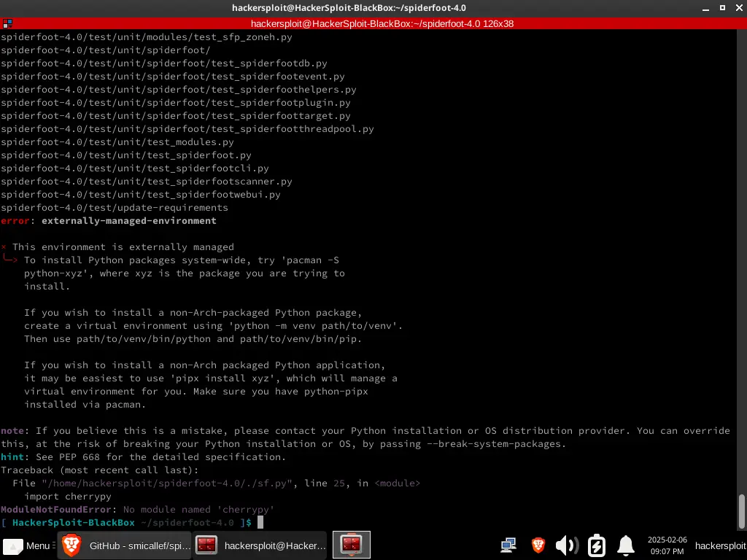Viewport: 747px width, 560px height.
Task: Minimize the terminal window
Action: click(x=705, y=8)
